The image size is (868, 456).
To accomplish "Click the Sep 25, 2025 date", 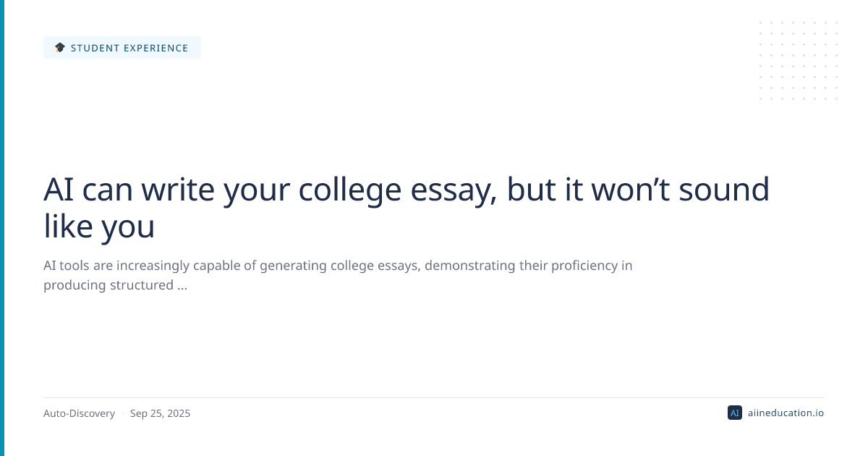I will coord(160,414).
